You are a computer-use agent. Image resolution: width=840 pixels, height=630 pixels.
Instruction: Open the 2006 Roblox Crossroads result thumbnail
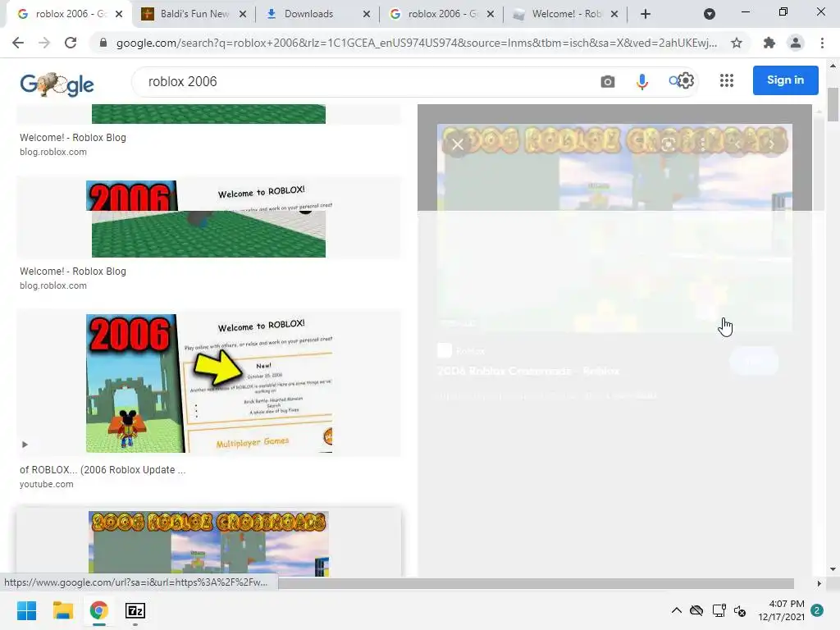click(x=209, y=544)
